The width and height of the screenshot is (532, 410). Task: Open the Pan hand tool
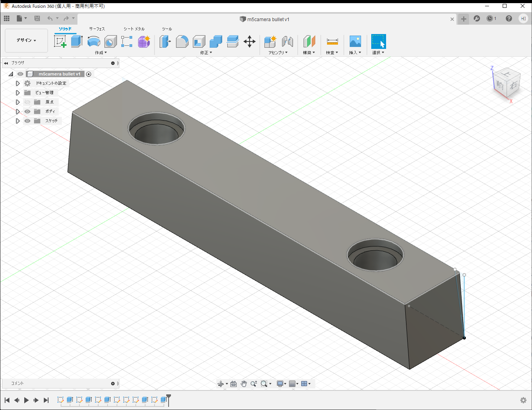[x=244, y=384]
